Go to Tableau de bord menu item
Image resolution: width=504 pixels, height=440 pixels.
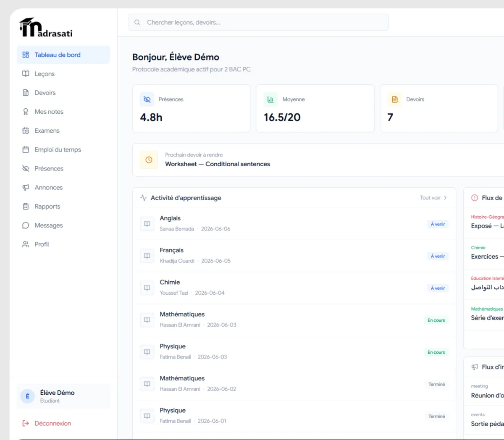tap(63, 55)
